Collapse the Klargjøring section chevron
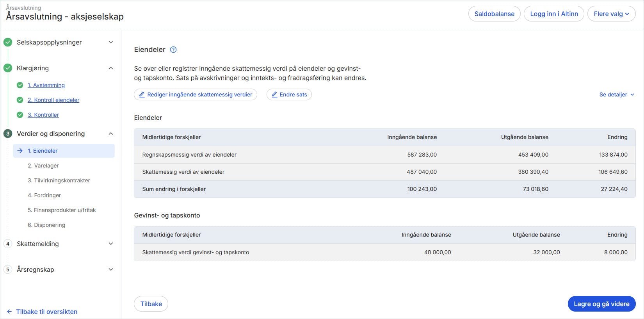This screenshot has width=644, height=319. click(111, 68)
